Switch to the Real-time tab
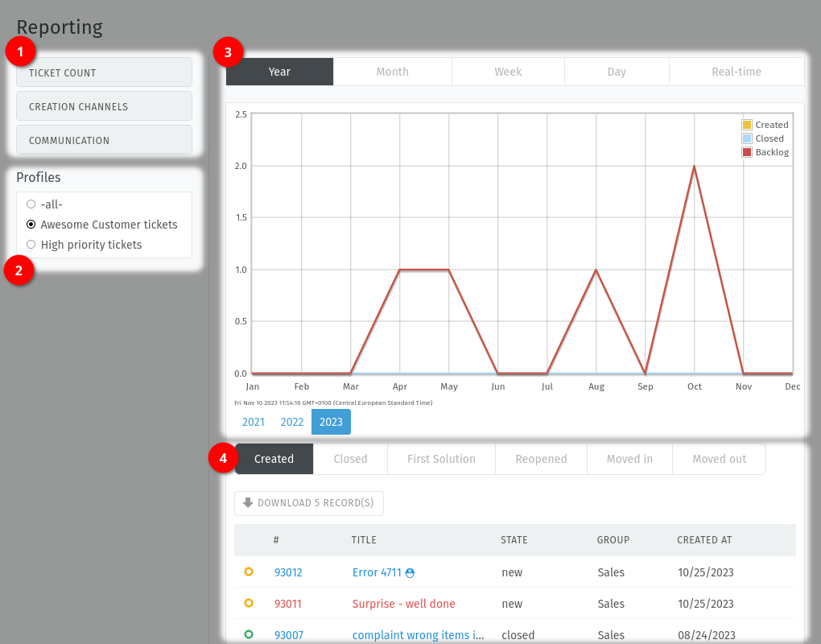This screenshot has width=821, height=644. 736,72
